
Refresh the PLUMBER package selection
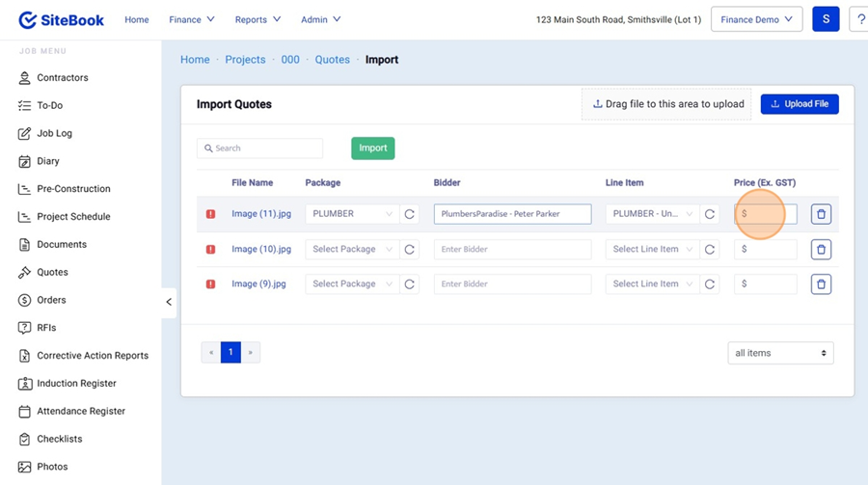coord(410,214)
